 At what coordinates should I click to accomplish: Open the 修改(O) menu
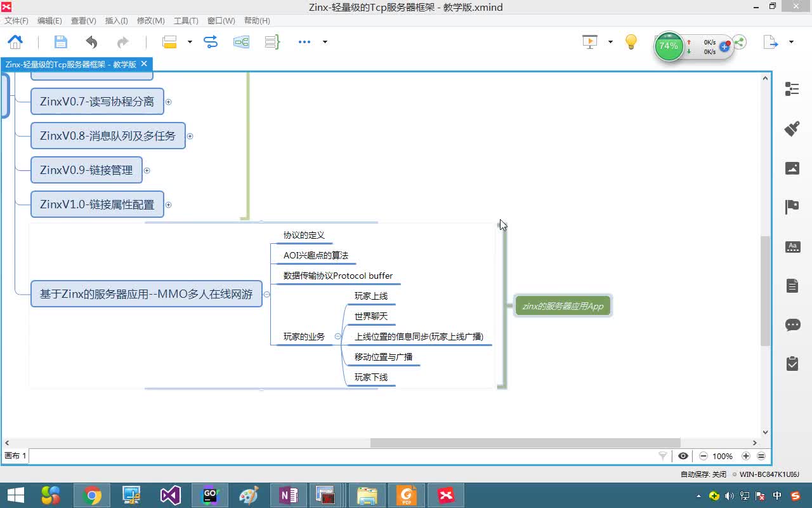150,20
